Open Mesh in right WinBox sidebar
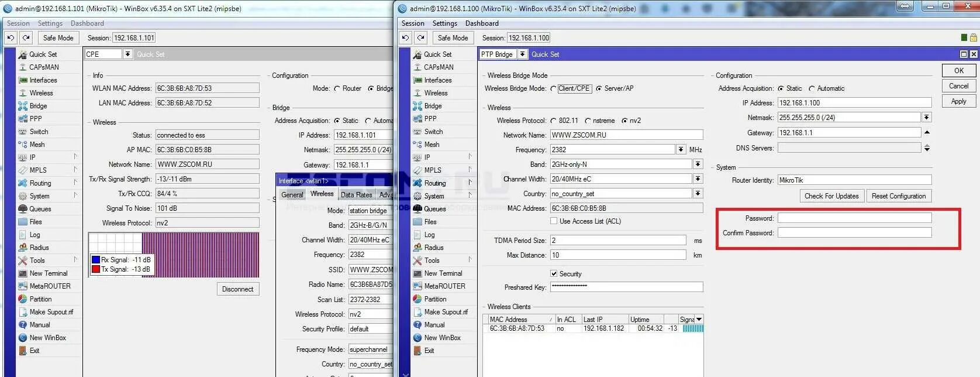The height and width of the screenshot is (377, 980). click(x=432, y=145)
